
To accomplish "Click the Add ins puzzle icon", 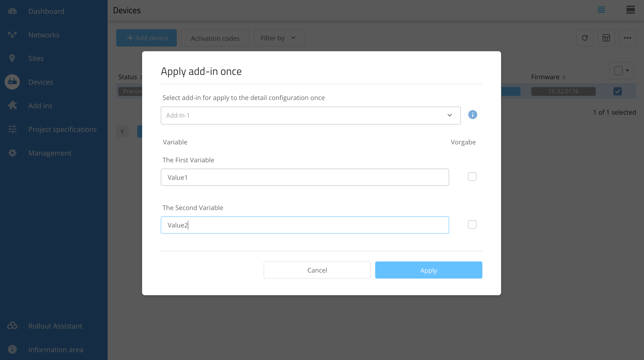I will pyautogui.click(x=12, y=105).
